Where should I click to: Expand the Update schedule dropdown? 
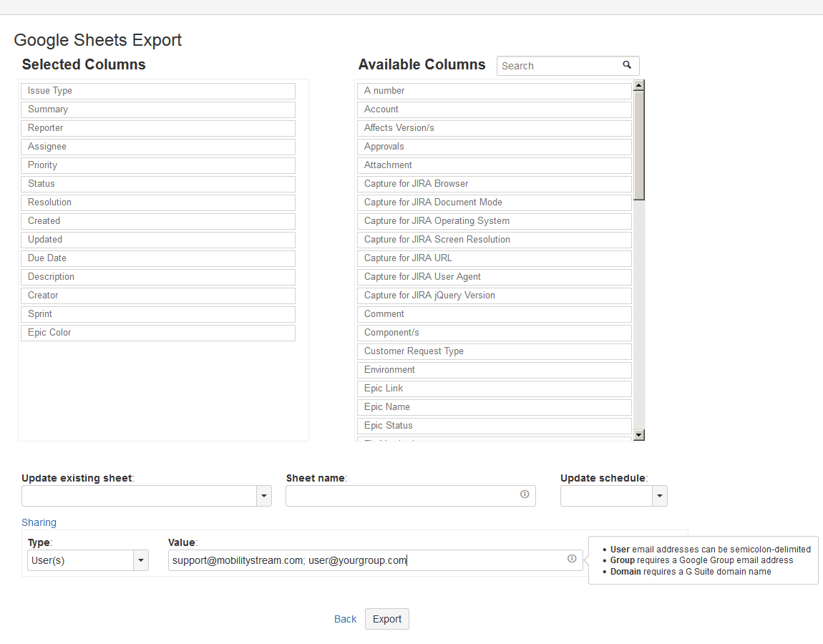[x=660, y=496]
